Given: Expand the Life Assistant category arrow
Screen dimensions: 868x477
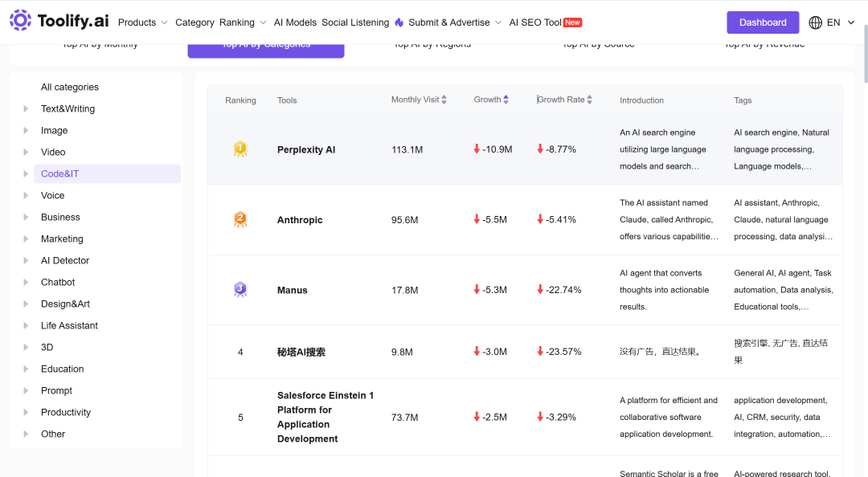Looking at the screenshot, I should click(26, 325).
